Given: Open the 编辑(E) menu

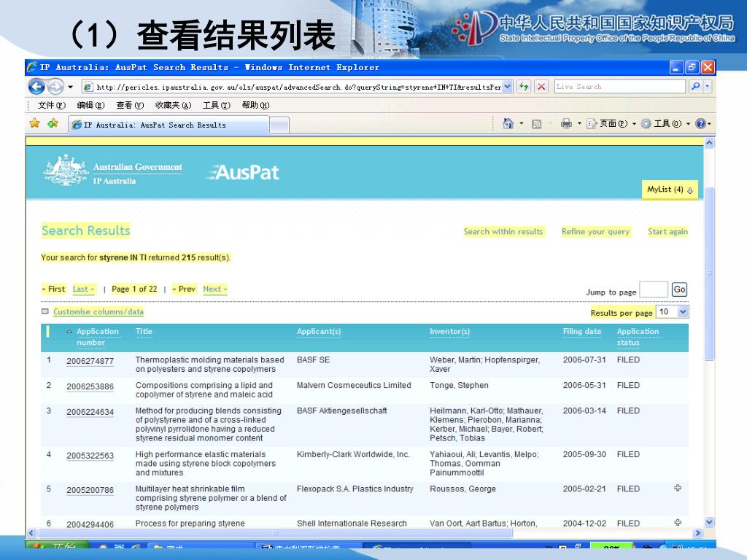Looking at the screenshot, I should pos(90,105).
